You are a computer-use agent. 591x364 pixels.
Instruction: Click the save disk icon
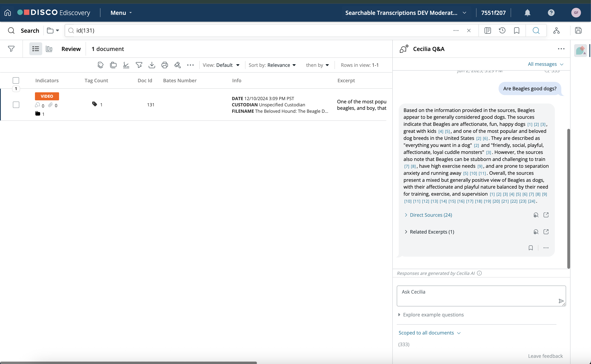point(578,30)
